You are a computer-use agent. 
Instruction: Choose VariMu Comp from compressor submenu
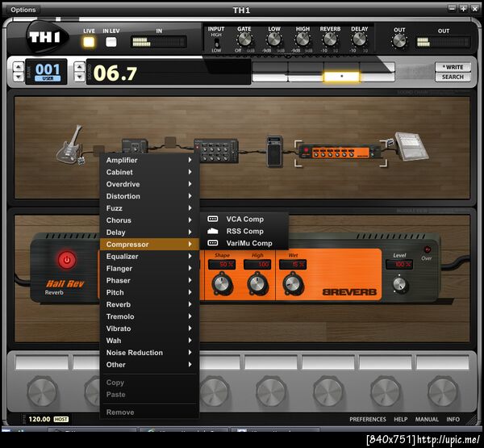(244, 243)
